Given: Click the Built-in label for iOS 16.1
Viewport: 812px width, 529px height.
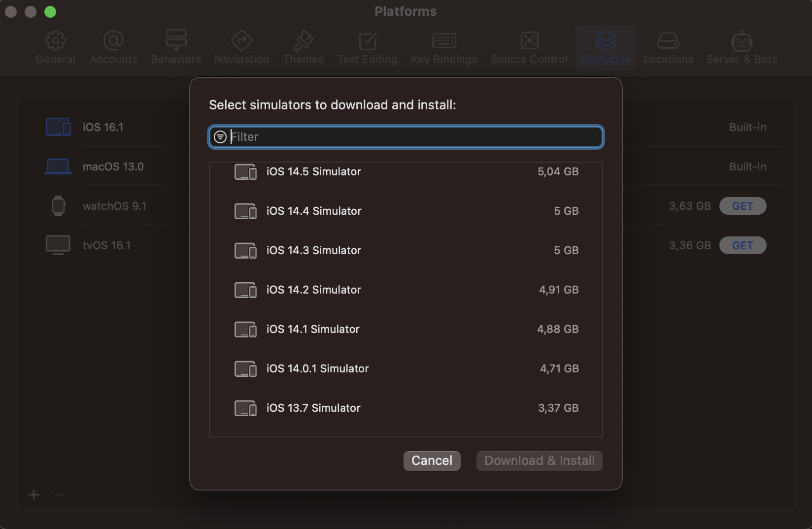Looking at the screenshot, I should [747, 127].
